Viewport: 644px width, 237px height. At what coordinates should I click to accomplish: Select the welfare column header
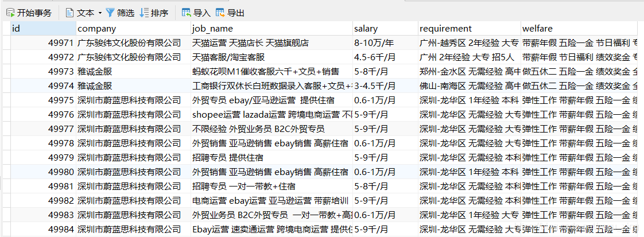click(x=579, y=29)
